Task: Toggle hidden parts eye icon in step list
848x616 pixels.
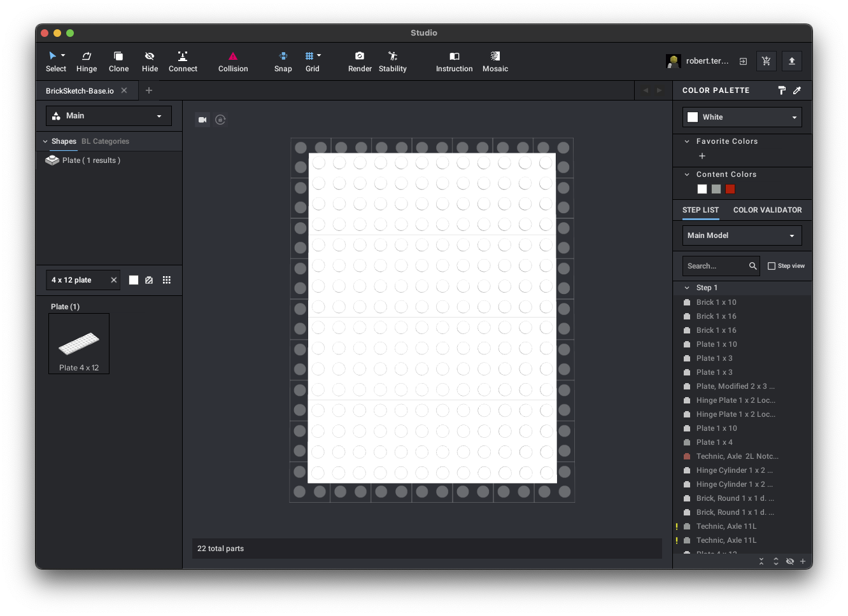Action: (x=789, y=561)
